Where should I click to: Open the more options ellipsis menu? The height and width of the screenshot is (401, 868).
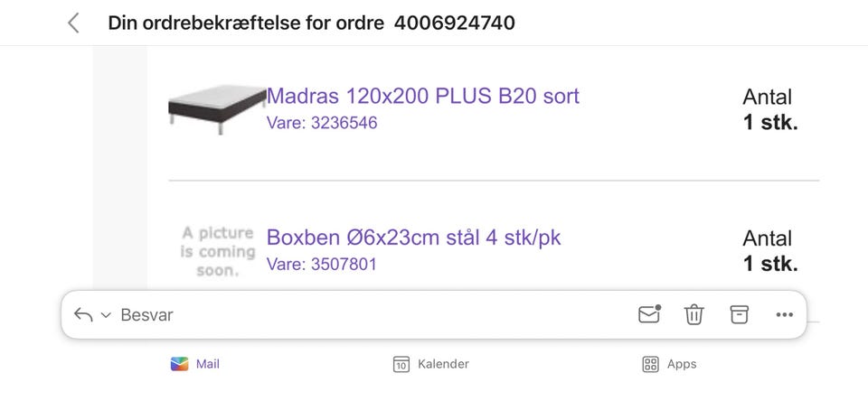pos(785,314)
